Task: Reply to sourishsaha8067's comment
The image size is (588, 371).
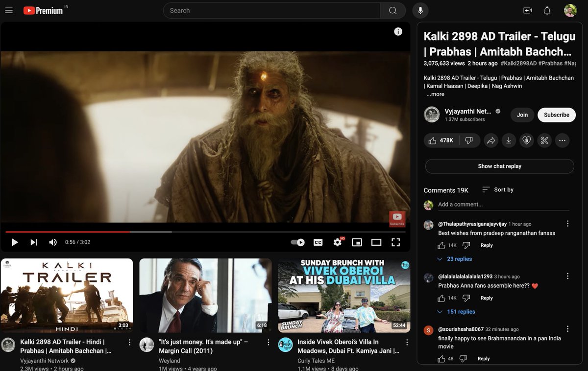Action: [x=484, y=359]
